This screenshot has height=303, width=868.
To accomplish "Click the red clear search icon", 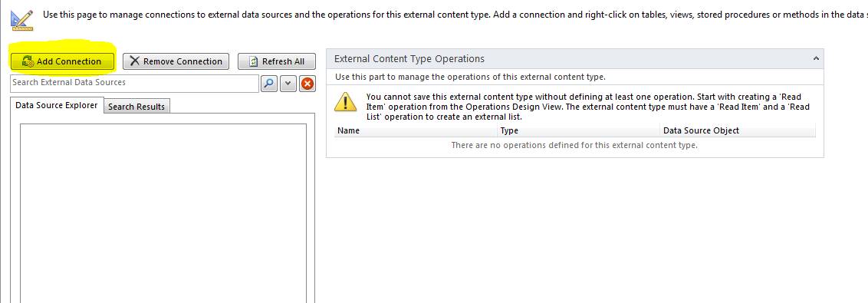I will pyautogui.click(x=307, y=84).
